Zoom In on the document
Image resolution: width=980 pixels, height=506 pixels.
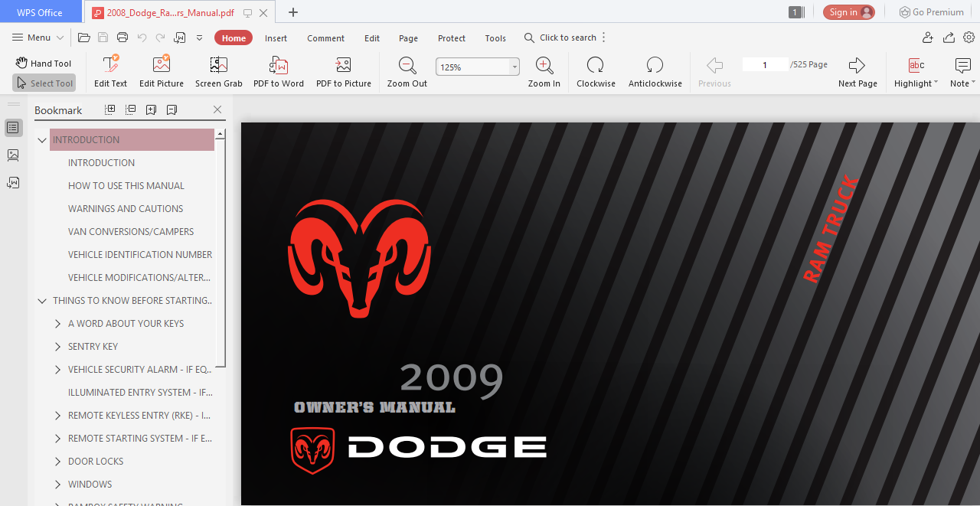click(x=544, y=72)
